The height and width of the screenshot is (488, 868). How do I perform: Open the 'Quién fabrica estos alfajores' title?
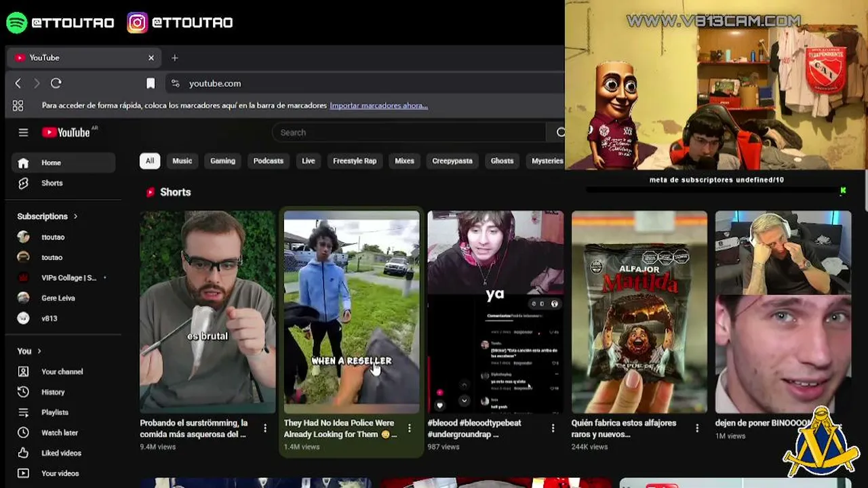tap(624, 428)
